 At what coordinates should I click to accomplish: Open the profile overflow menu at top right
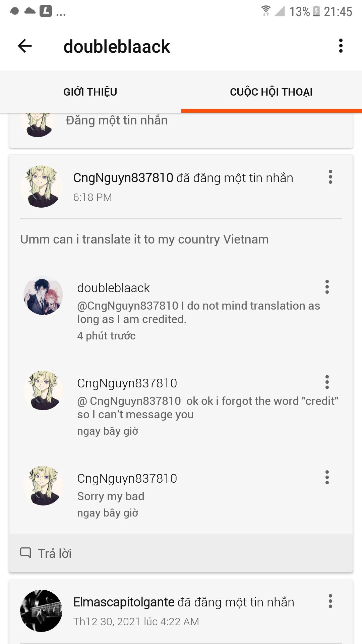point(341,46)
